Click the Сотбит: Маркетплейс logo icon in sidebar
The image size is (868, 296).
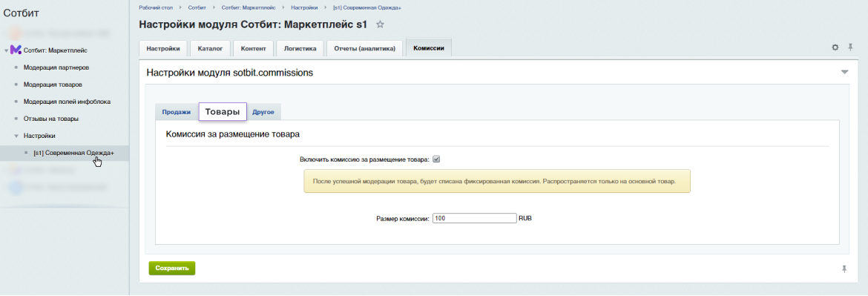click(16, 50)
